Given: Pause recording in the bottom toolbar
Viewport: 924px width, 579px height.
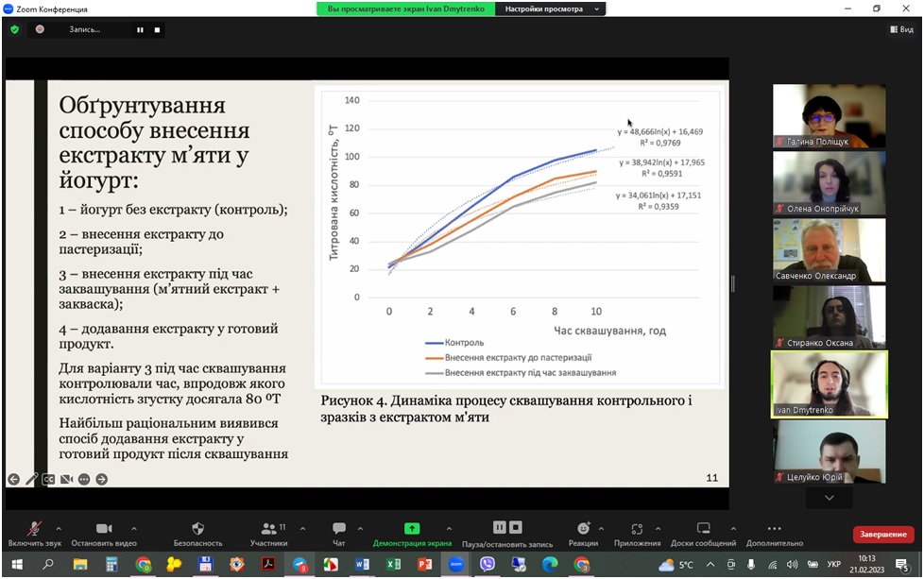Looking at the screenshot, I should (x=499, y=527).
